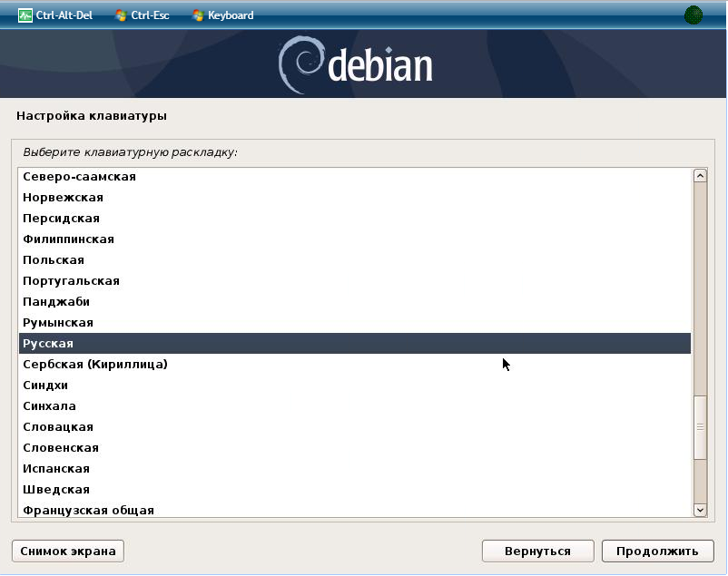Select the Шведская layout
Screen dimensions: 728x576
point(355,490)
